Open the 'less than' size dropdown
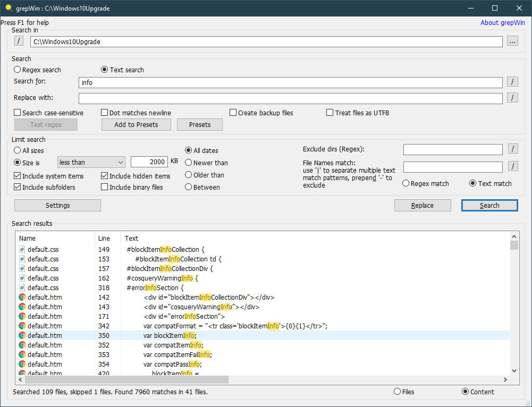Viewport: 532px width, 407px height. 91,162
